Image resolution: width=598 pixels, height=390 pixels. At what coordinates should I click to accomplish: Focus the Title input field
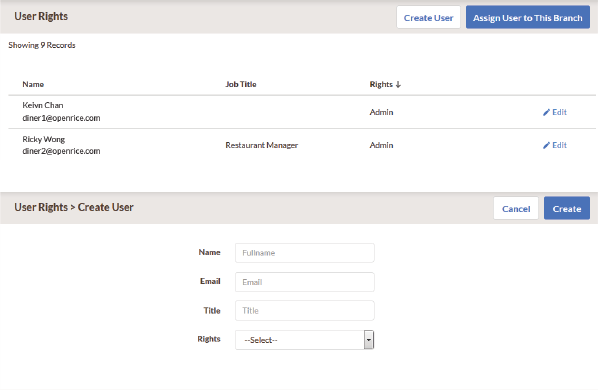[305, 311]
